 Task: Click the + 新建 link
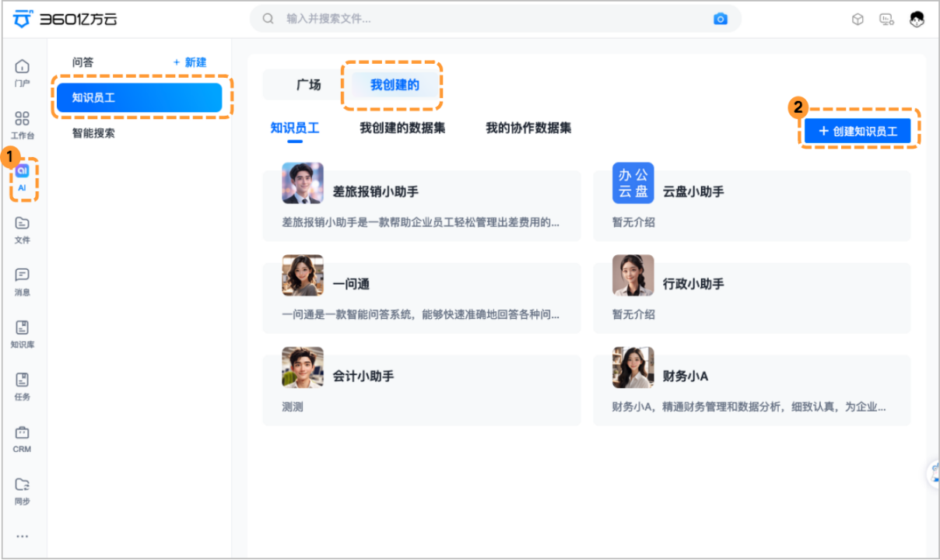point(190,62)
